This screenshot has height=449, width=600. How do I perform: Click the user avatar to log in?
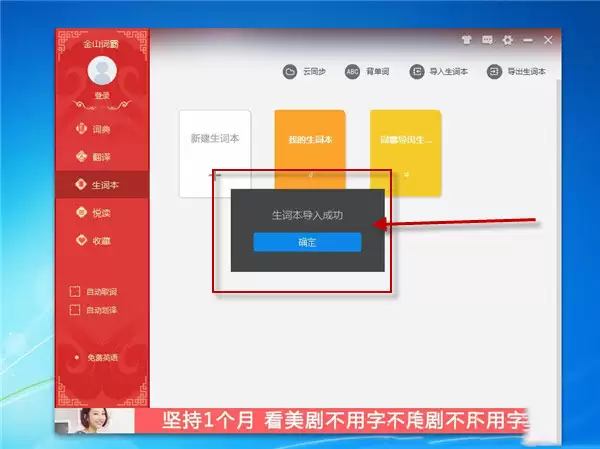102,70
